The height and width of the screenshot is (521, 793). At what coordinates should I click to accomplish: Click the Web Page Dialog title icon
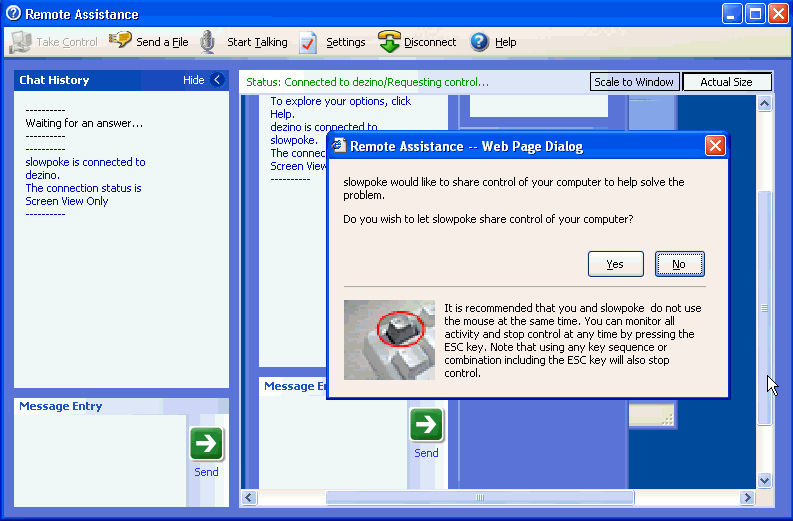(339, 146)
